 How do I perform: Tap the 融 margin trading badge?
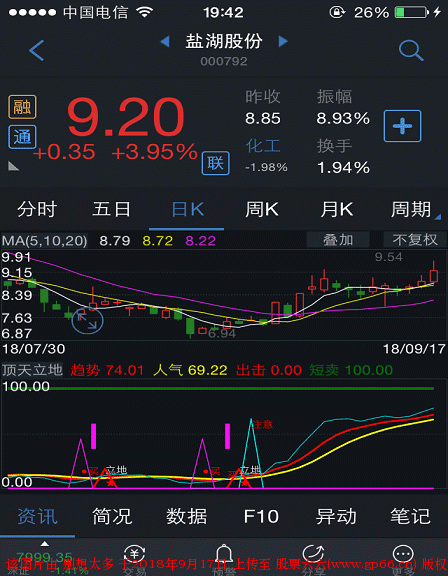22,107
